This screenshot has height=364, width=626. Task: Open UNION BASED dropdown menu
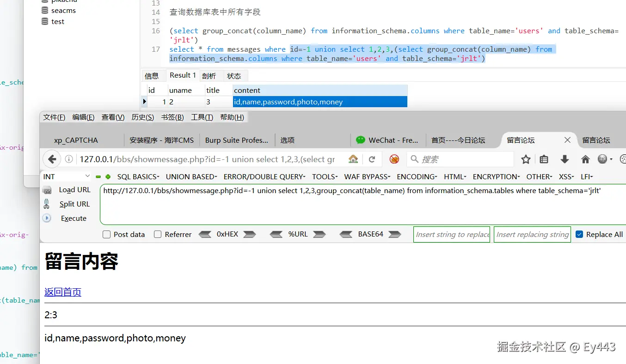191,176
